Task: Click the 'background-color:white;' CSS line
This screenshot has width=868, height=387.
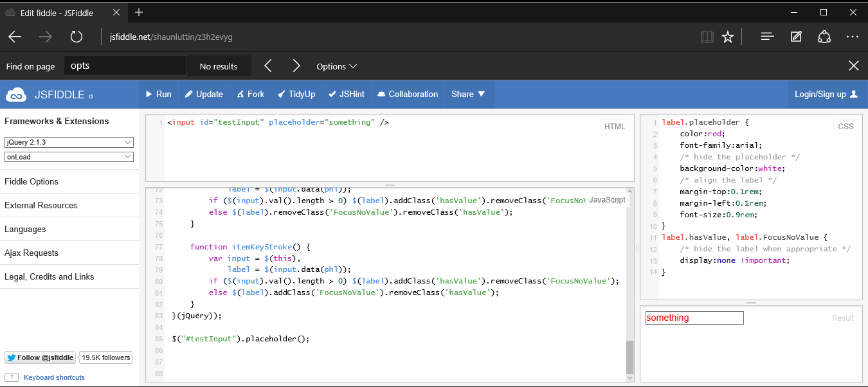Action: pyautogui.click(x=732, y=168)
